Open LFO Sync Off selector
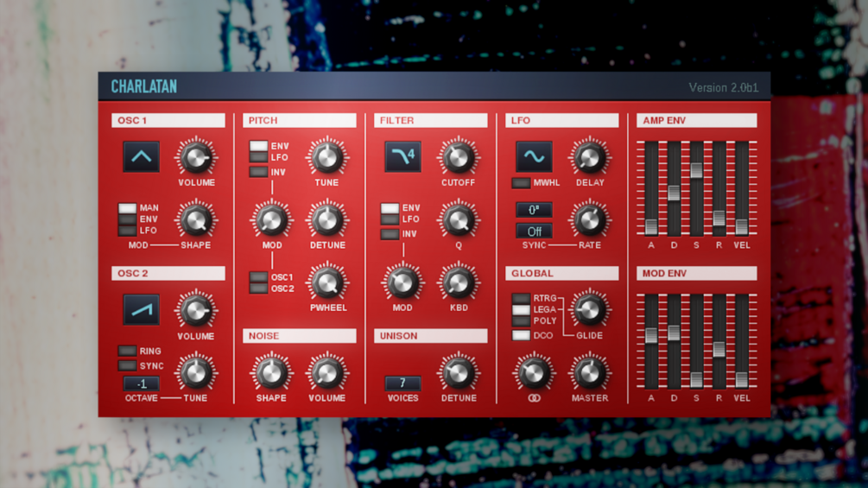The width and height of the screenshot is (868, 488). (535, 231)
